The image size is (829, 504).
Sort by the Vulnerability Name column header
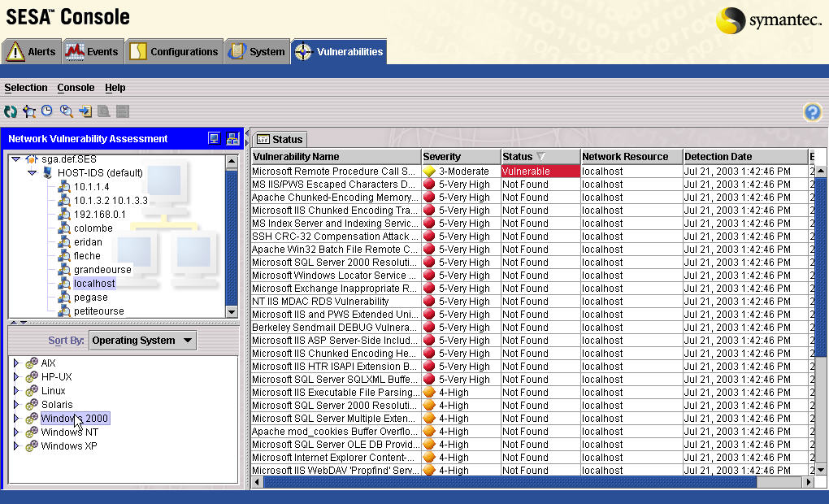tap(336, 157)
